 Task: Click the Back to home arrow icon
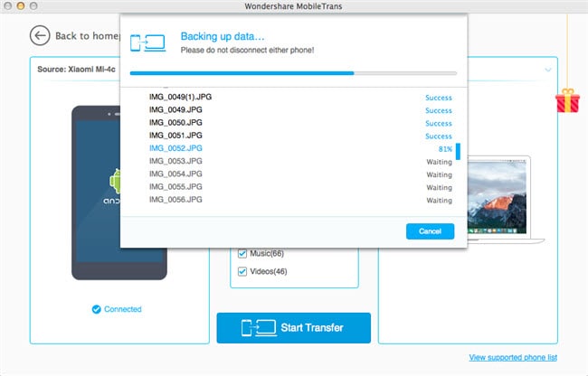pos(40,35)
